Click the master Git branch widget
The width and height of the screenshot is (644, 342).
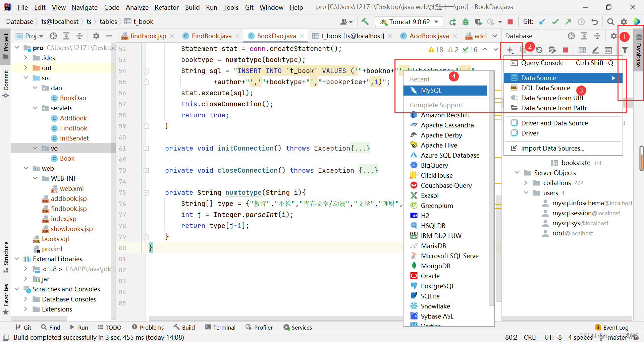pyautogui.click(x=614, y=337)
